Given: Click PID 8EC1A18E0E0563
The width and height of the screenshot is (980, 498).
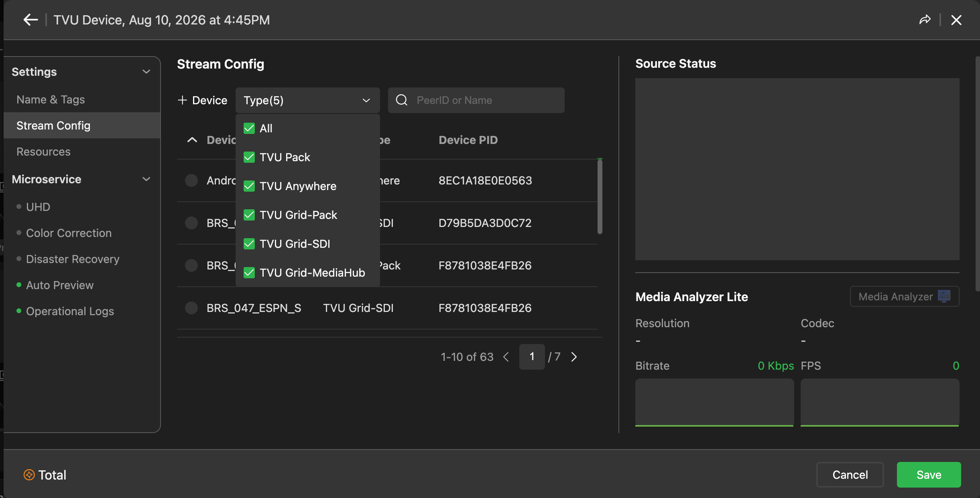Looking at the screenshot, I should [485, 180].
